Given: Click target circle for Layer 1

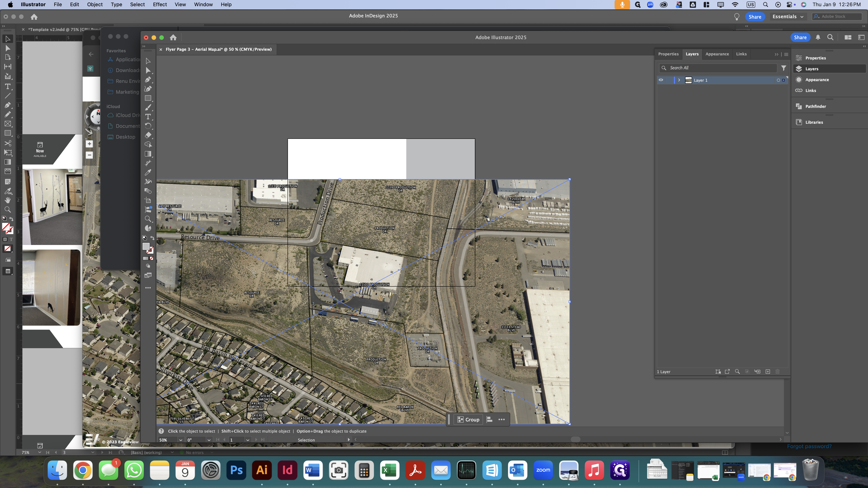Looking at the screenshot, I should (x=778, y=80).
